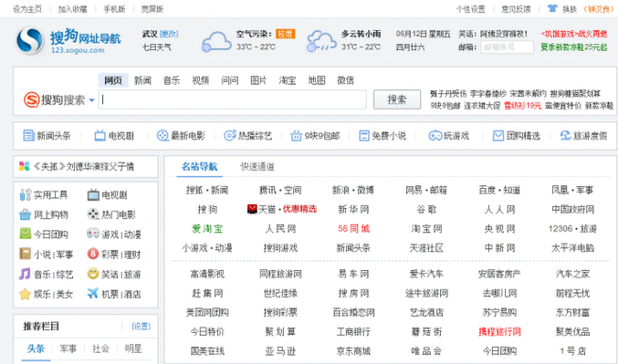The height and width of the screenshot is (364, 618).
Task: Open the 携程旅行网 red link
Action: pyautogui.click(x=499, y=332)
